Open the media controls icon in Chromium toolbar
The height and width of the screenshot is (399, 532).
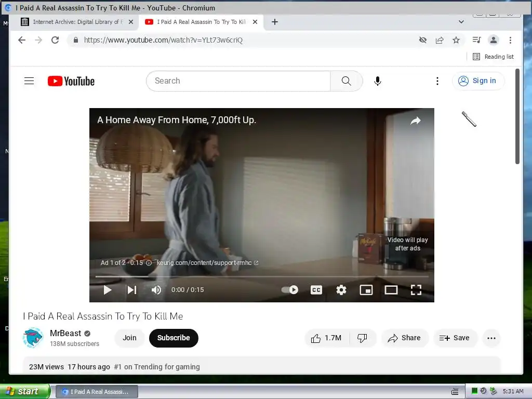(477, 40)
